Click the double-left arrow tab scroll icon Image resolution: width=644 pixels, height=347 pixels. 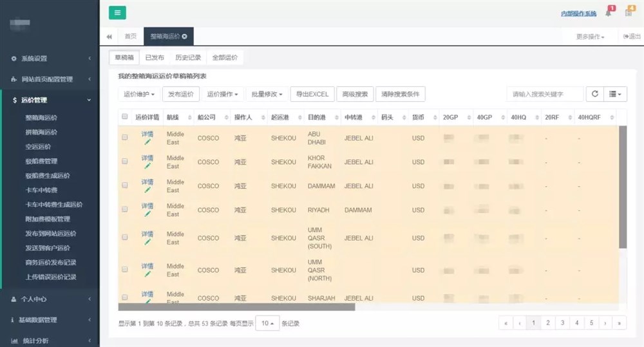tap(109, 37)
